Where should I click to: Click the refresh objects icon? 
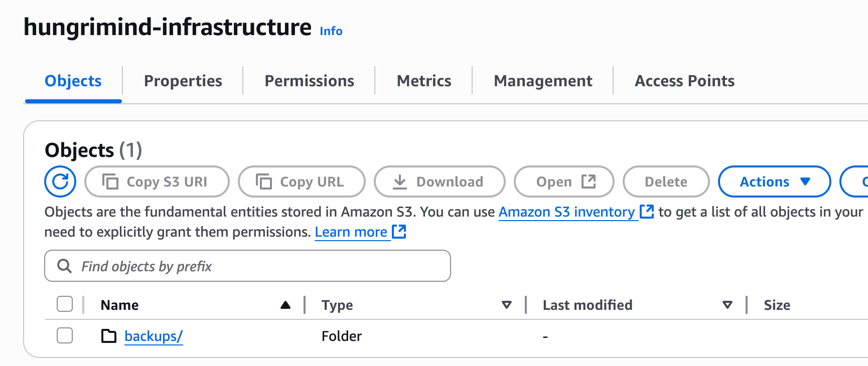pyautogui.click(x=60, y=181)
